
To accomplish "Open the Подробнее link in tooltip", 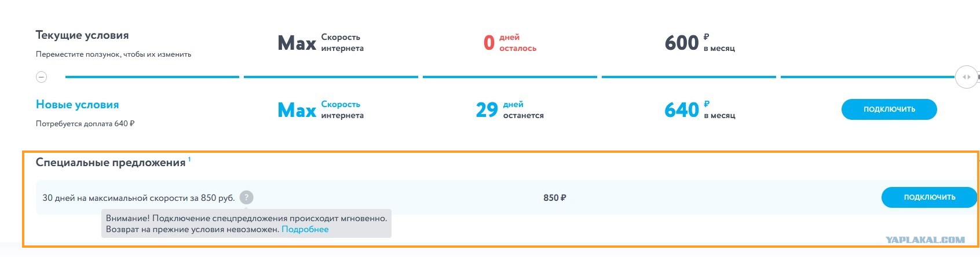I will [x=305, y=229].
